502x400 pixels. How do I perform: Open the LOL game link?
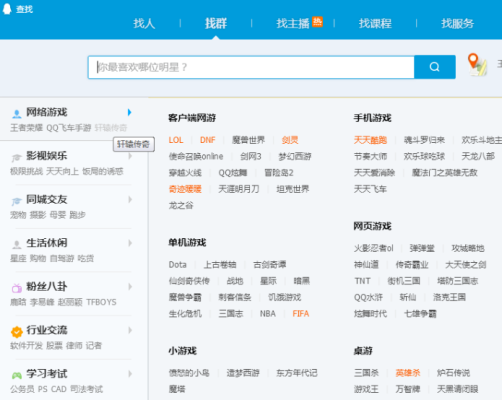point(176,140)
